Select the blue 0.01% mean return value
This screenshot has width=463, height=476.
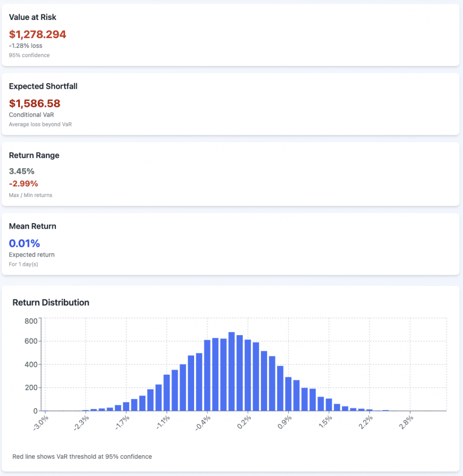click(25, 243)
